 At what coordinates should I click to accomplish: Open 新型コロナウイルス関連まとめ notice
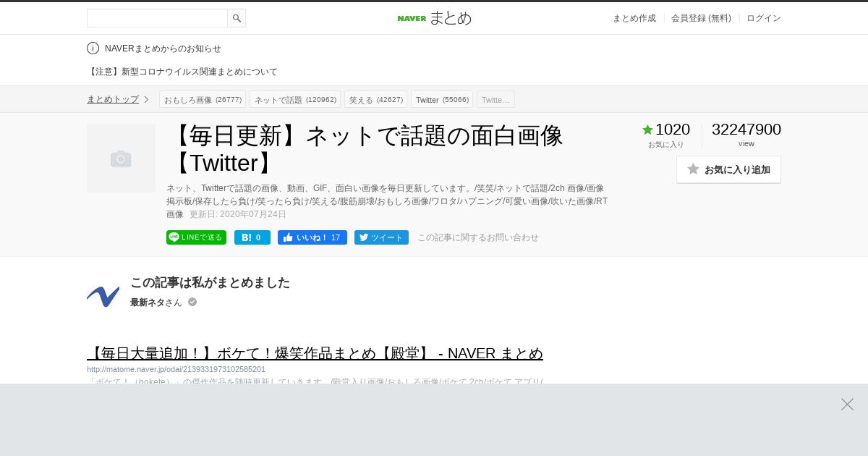click(x=182, y=72)
